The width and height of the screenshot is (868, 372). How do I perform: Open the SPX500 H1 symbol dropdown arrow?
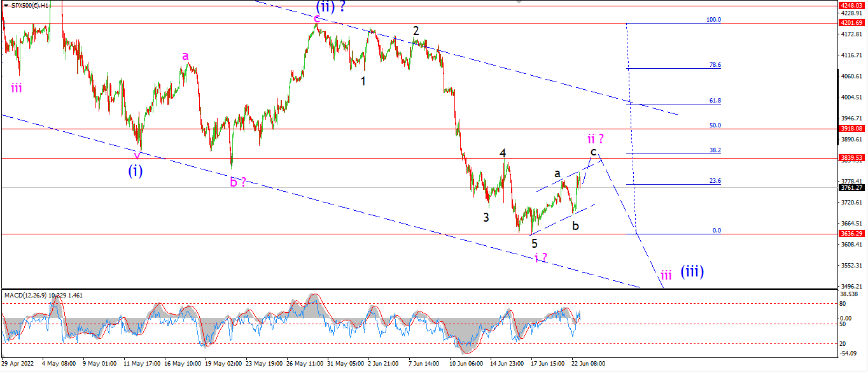[6, 5]
